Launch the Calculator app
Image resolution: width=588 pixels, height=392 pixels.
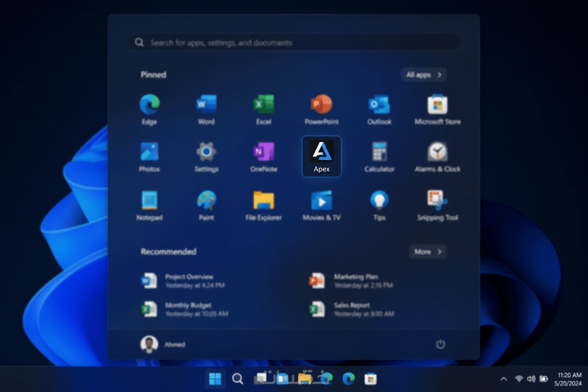[x=379, y=157]
